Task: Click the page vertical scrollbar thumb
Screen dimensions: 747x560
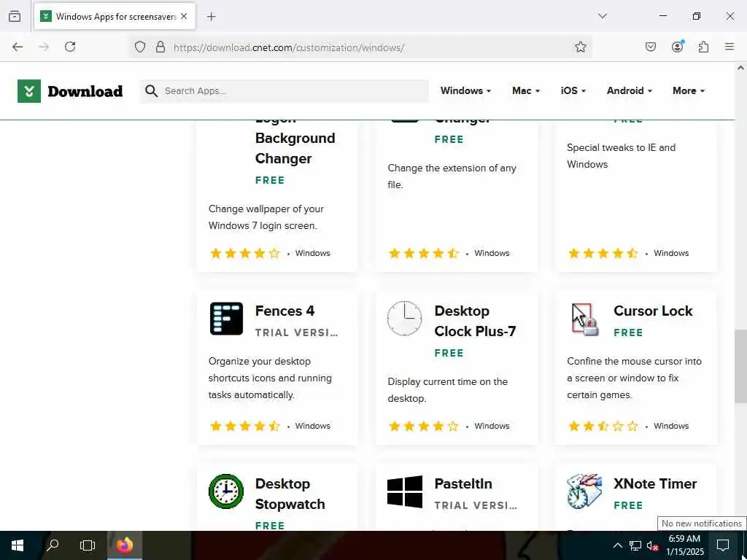Action: pyautogui.click(x=740, y=366)
